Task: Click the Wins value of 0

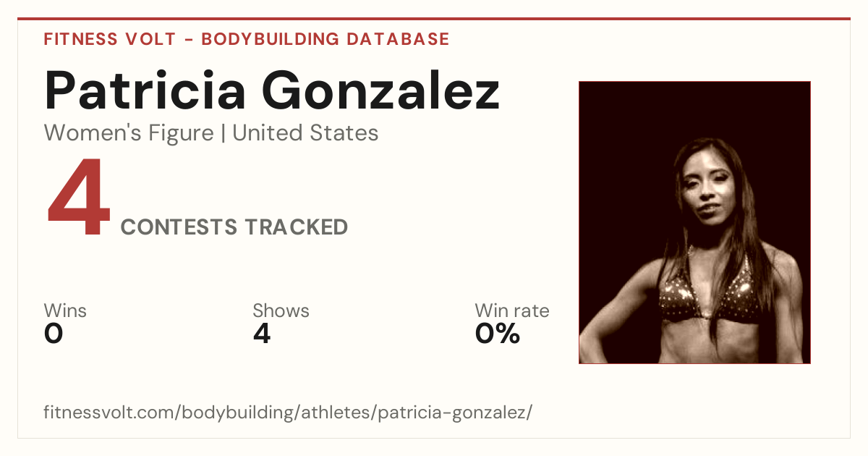Action: pyautogui.click(x=54, y=334)
